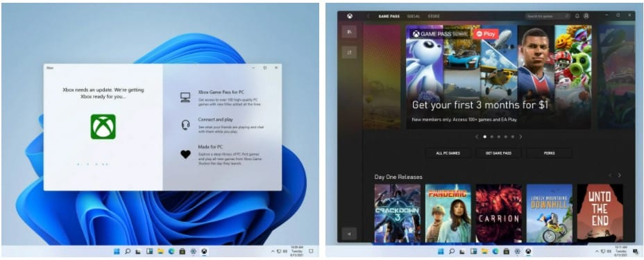This screenshot has width=644, height=260.
Task: Click the GET GAME PASS button
Action: coord(498,153)
